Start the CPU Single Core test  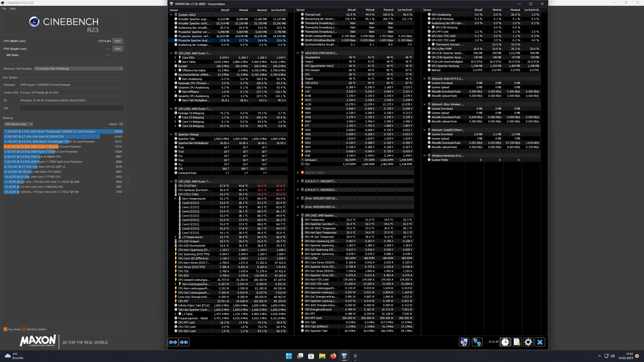click(x=117, y=49)
